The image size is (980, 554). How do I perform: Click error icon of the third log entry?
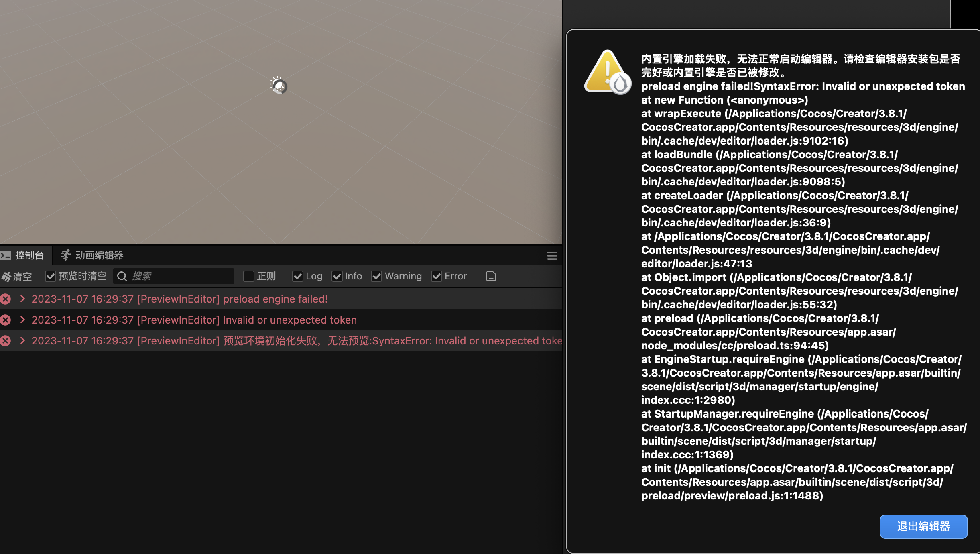6,341
